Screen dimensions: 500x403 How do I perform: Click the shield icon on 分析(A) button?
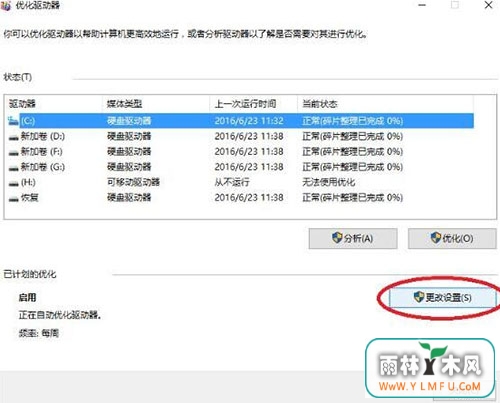point(337,238)
